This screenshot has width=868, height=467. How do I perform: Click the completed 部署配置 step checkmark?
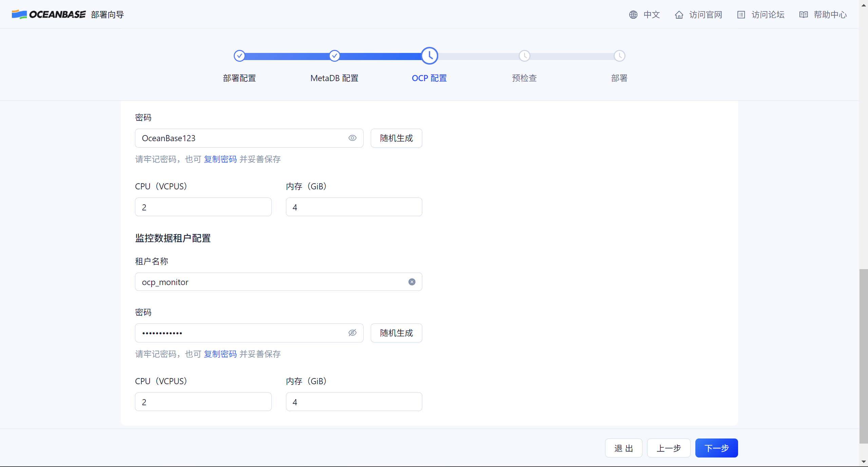click(x=239, y=56)
